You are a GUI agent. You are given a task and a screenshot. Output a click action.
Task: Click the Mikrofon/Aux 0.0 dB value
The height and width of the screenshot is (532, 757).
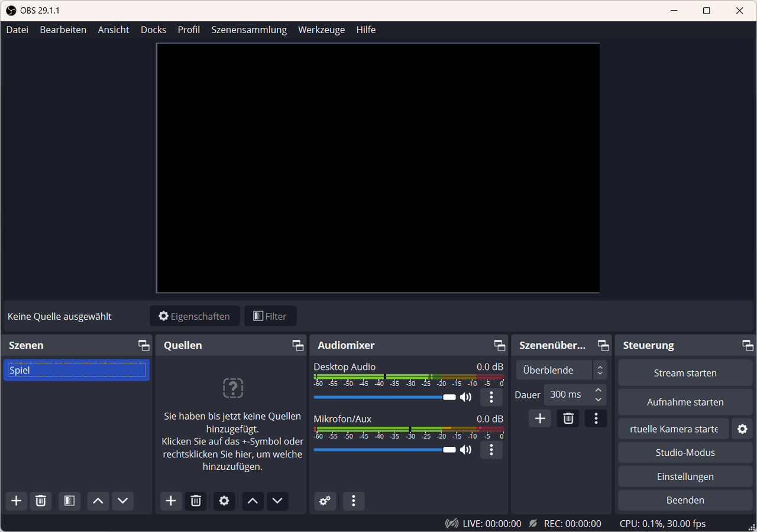[x=490, y=419]
